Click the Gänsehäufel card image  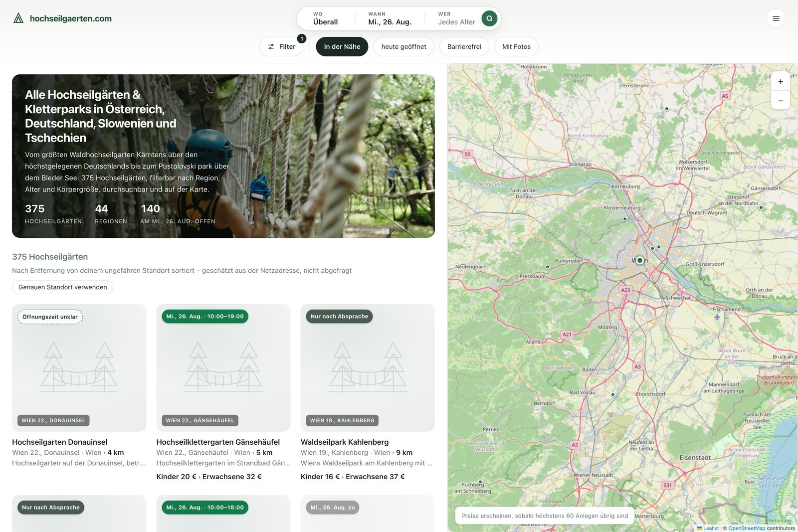pos(223,368)
